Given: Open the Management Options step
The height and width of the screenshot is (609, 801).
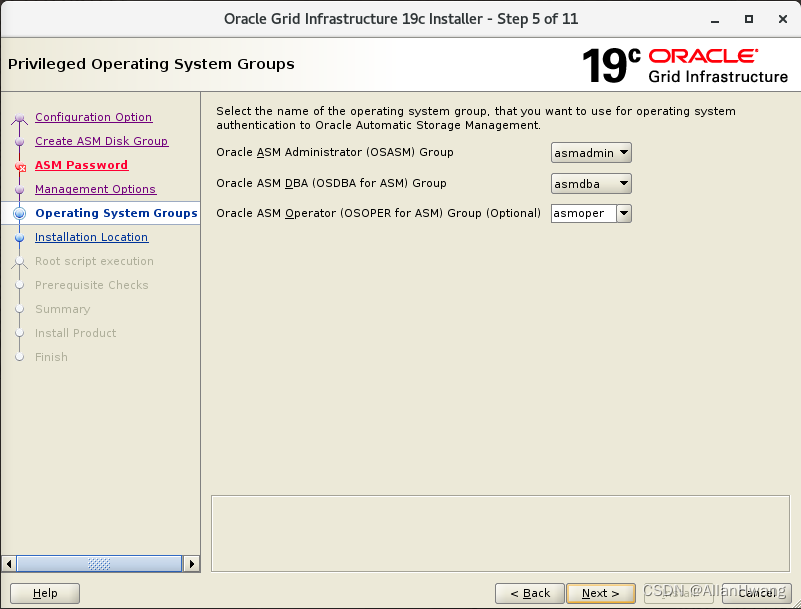Looking at the screenshot, I should point(95,189).
